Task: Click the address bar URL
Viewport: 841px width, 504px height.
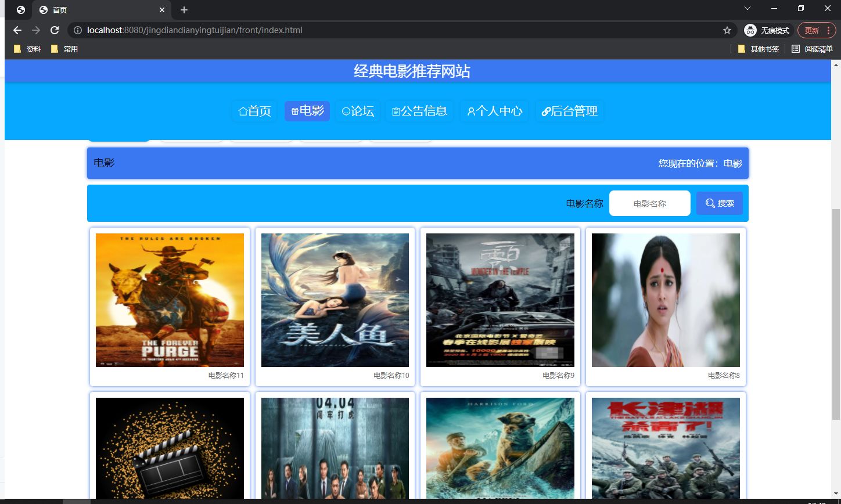Action: [195, 30]
